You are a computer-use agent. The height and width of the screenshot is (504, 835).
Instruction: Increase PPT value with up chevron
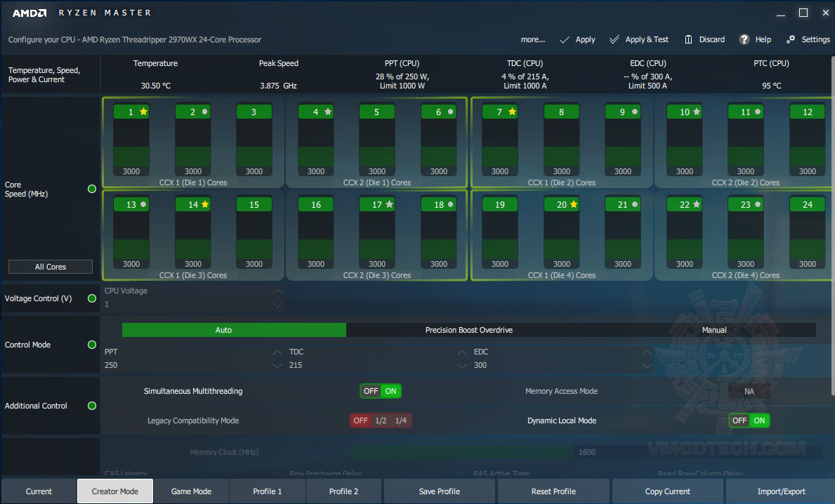click(277, 352)
